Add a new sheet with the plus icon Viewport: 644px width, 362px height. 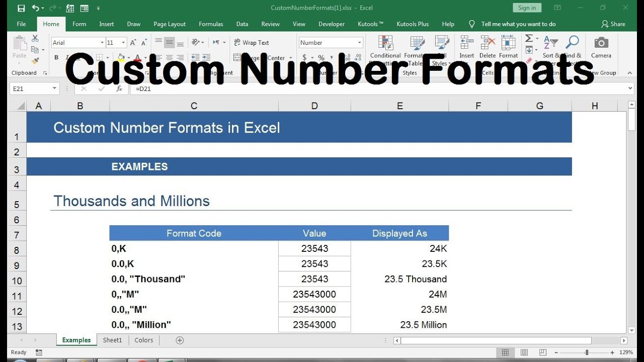coord(180,340)
